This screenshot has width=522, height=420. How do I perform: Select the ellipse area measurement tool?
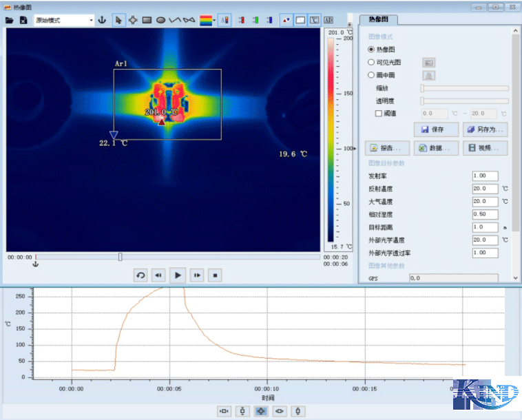(x=160, y=21)
